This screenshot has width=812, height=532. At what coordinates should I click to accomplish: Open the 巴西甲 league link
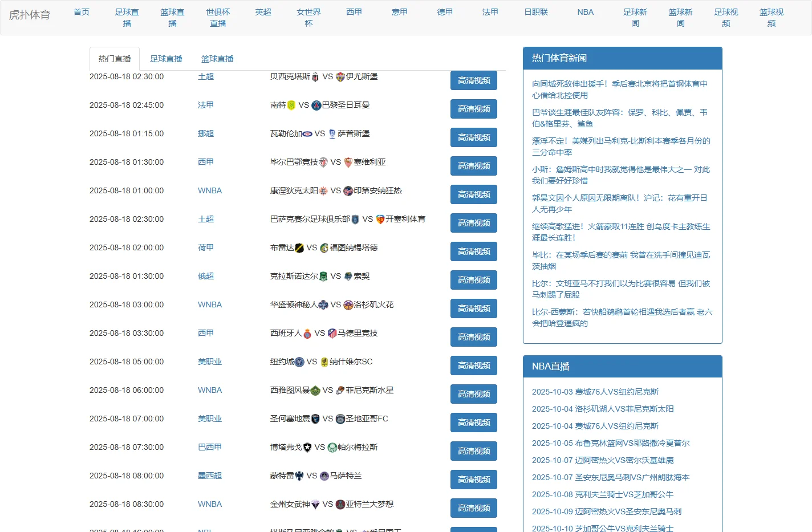pyautogui.click(x=210, y=447)
